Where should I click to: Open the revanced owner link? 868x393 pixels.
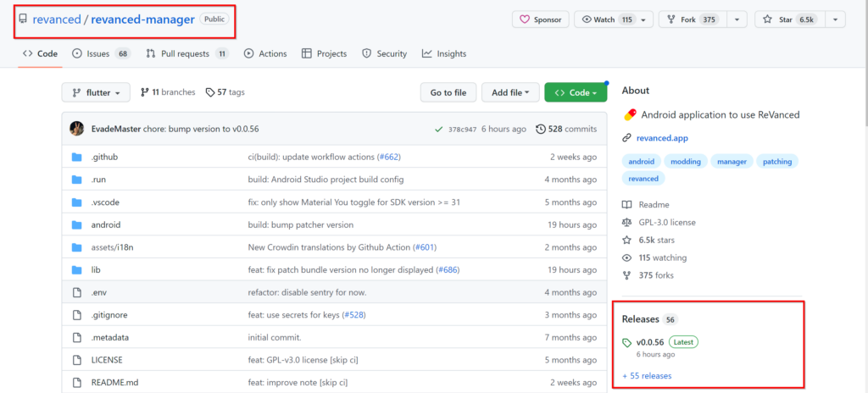[x=57, y=19]
